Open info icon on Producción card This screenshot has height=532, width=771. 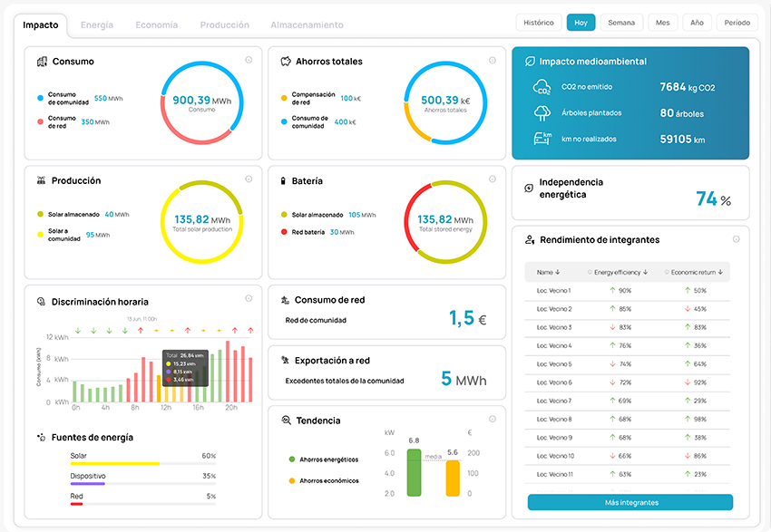click(x=249, y=179)
